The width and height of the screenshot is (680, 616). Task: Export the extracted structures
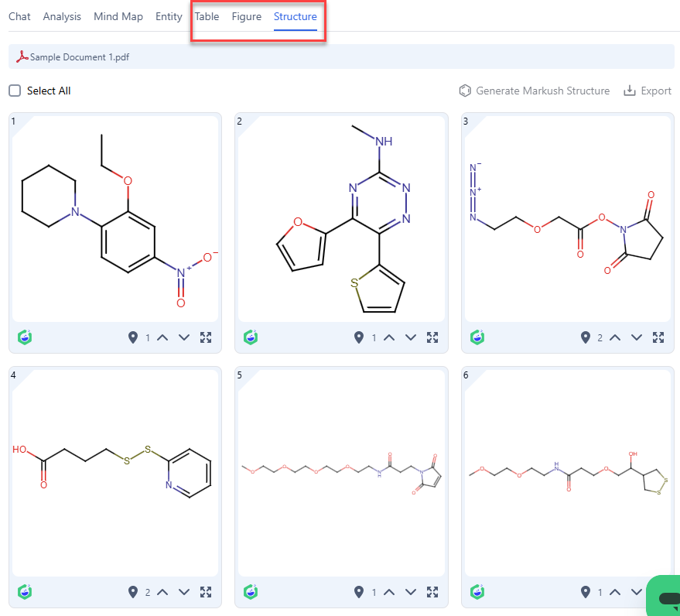coord(648,91)
